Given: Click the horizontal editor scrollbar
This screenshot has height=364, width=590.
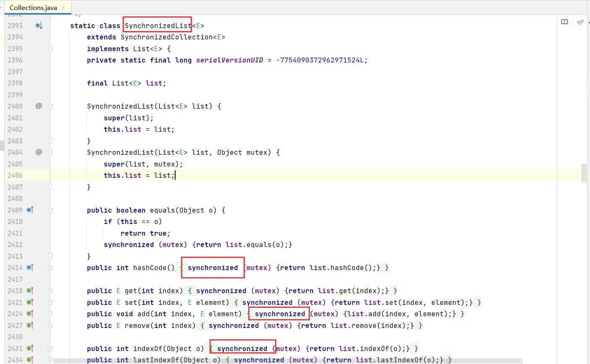Looking at the screenshot, I should (x=288, y=361).
